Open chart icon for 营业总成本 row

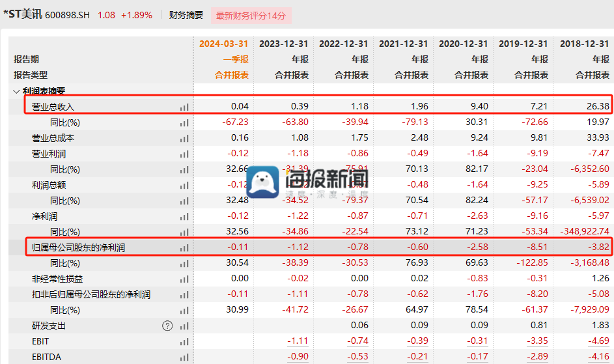pos(184,138)
